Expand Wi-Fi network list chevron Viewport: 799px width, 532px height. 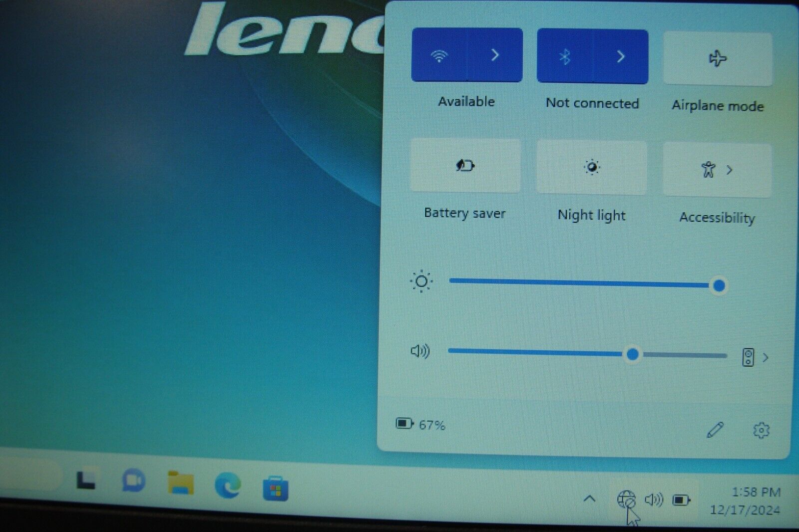[x=495, y=55]
